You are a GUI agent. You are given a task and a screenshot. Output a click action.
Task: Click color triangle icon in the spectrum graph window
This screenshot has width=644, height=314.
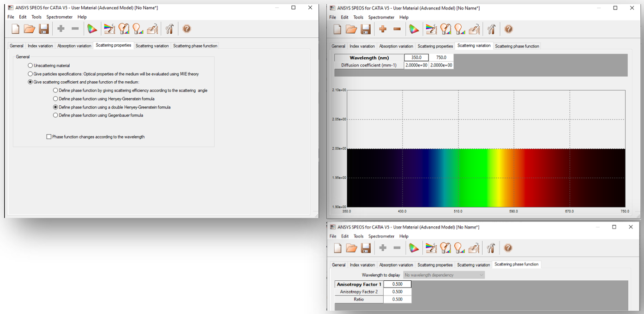[414, 29]
